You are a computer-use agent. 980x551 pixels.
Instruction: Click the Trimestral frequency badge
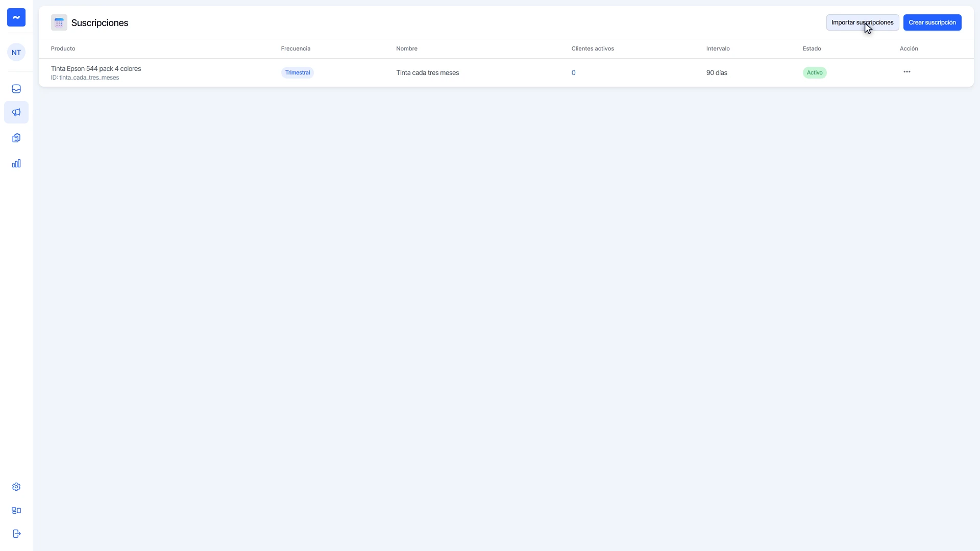298,73
